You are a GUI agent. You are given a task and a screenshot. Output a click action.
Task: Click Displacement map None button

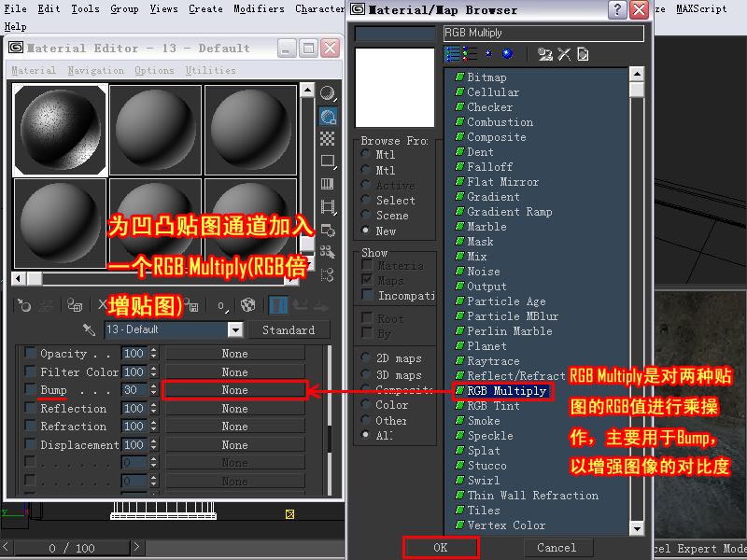tap(234, 445)
